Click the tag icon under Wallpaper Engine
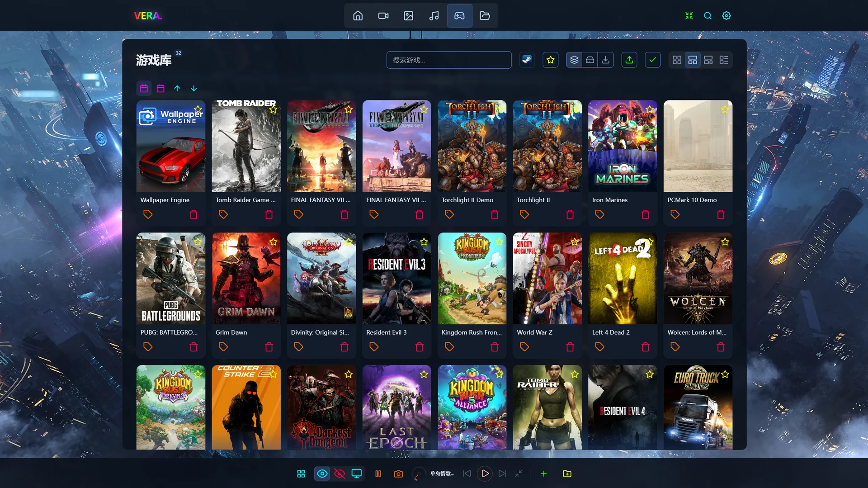 (x=148, y=214)
